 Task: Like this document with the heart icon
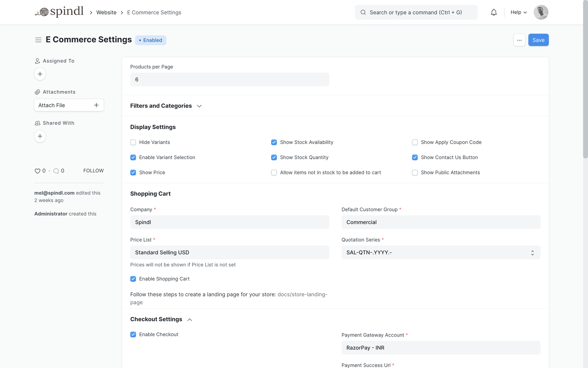[37, 171]
